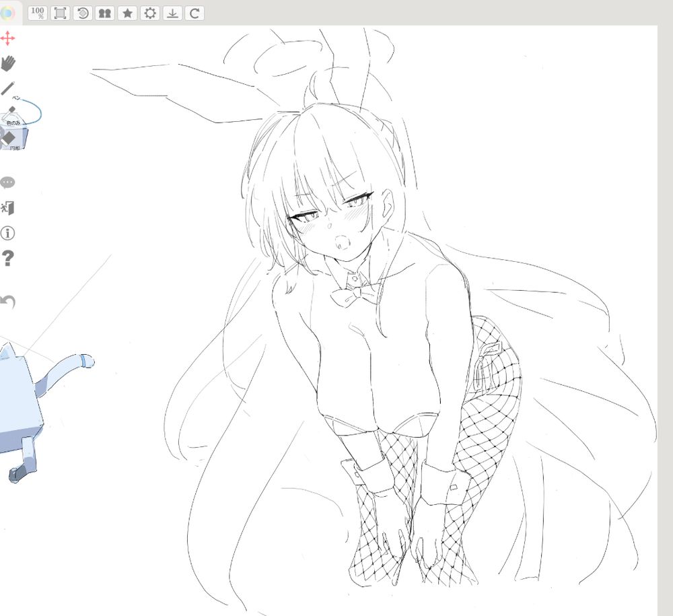
Task: Click the exit room door icon
Action: 7,208
